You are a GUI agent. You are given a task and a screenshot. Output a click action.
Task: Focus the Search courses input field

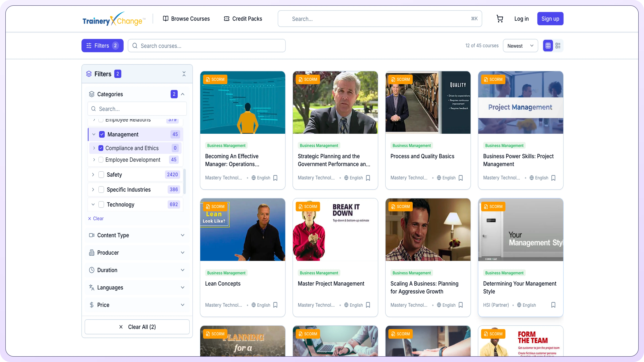pyautogui.click(x=206, y=46)
